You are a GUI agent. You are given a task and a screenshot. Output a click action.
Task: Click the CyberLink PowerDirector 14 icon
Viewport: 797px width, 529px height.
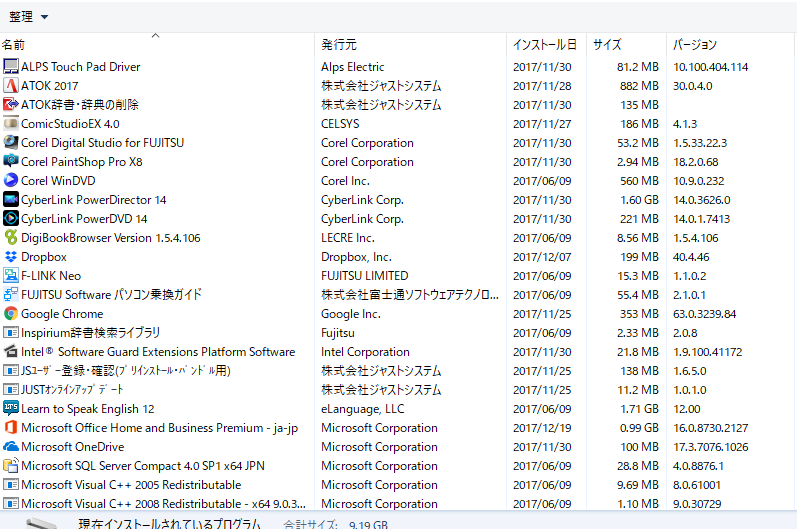(x=11, y=200)
